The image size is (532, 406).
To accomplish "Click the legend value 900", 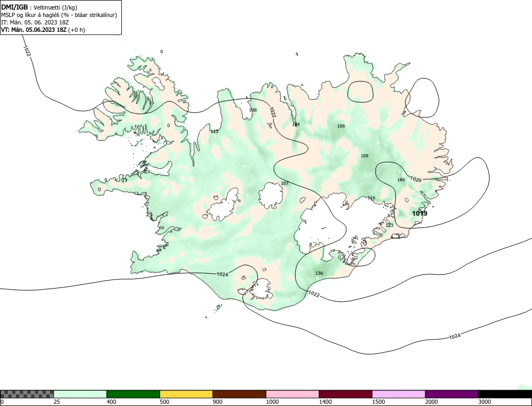I will click(218, 402).
